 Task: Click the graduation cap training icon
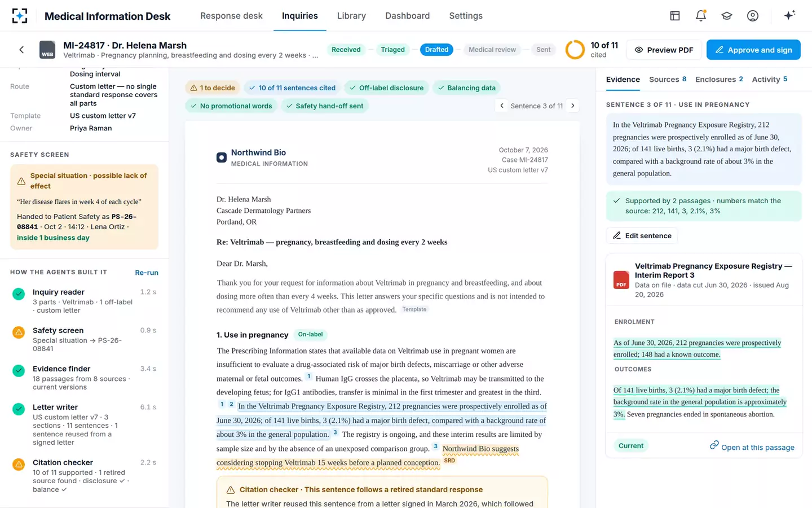click(x=727, y=16)
